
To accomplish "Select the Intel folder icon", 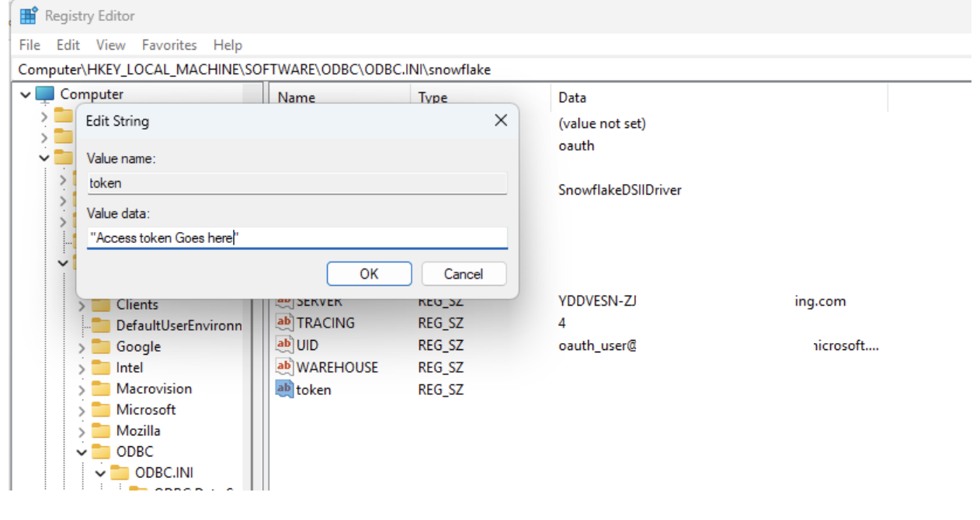I will pos(101,367).
